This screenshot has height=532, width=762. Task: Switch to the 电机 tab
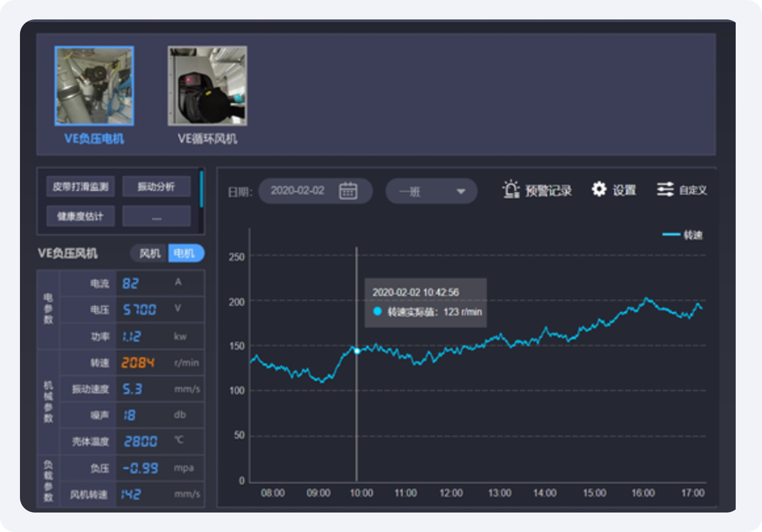pos(185,253)
